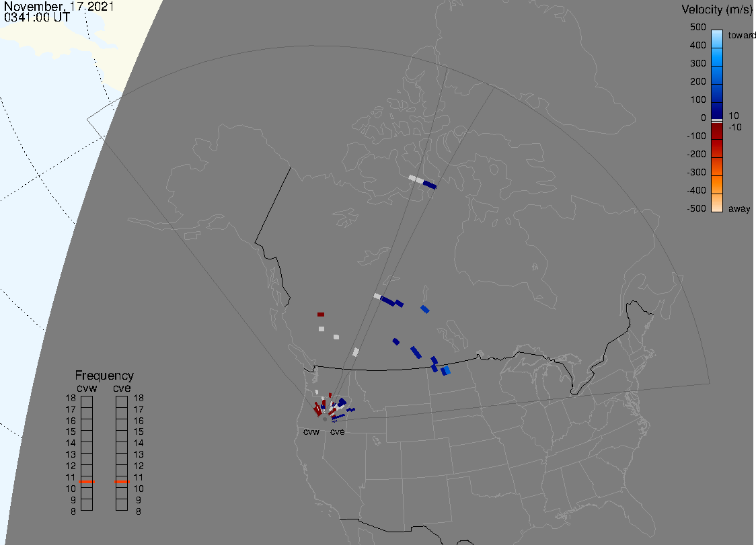
Task: Click the "Frequency" legend title
Action: (x=104, y=376)
